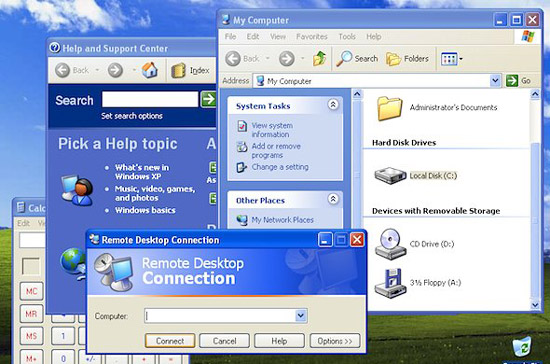Select Administrator's Documents folder icon
The height and width of the screenshot is (364, 550).
pos(389,108)
